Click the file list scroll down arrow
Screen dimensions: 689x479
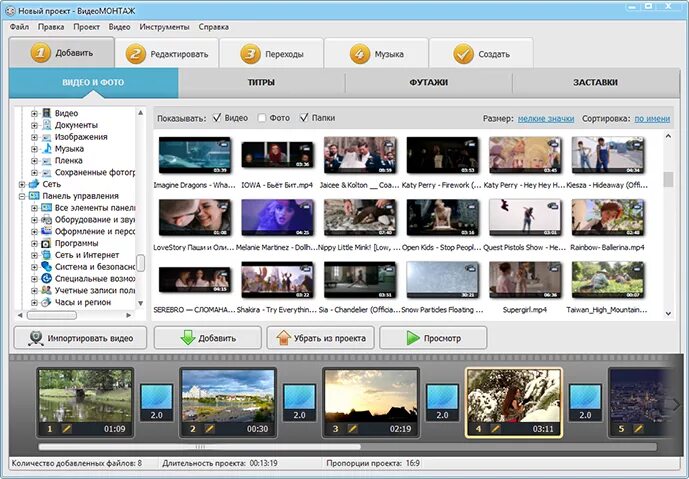click(668, 314)
